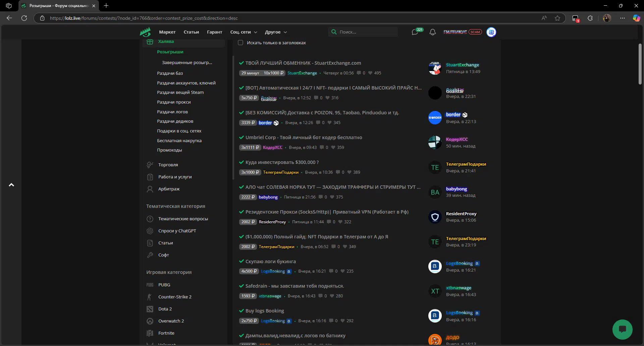This screenshot has width=644, height=346.
Task: Click the Dota 2 icon
Action: click(x=150, y=309)
